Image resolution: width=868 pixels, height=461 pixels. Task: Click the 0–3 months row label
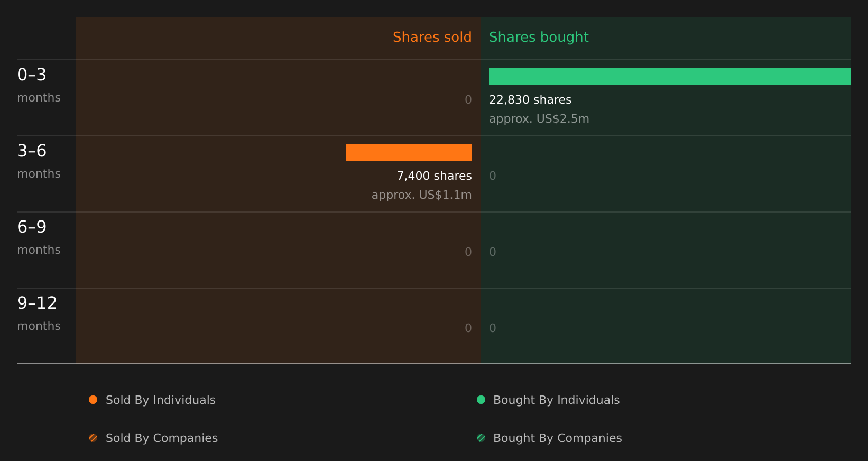point(39,85)
